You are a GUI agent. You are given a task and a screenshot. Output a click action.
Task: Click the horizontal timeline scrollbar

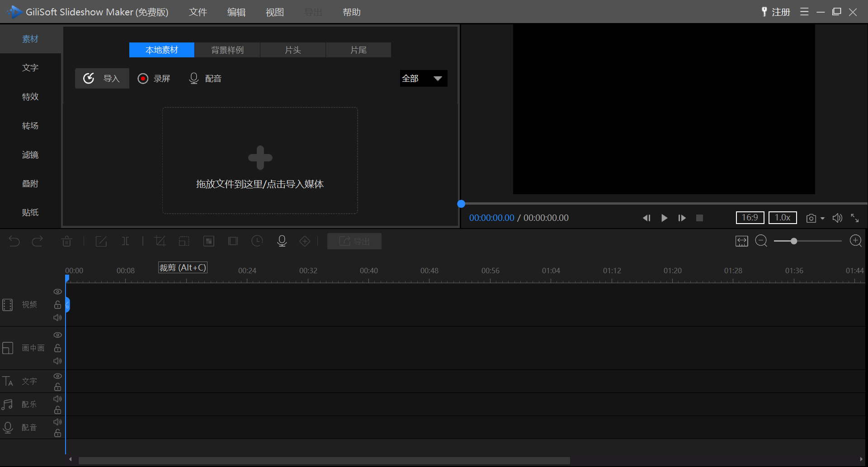(x=324, y=460)
